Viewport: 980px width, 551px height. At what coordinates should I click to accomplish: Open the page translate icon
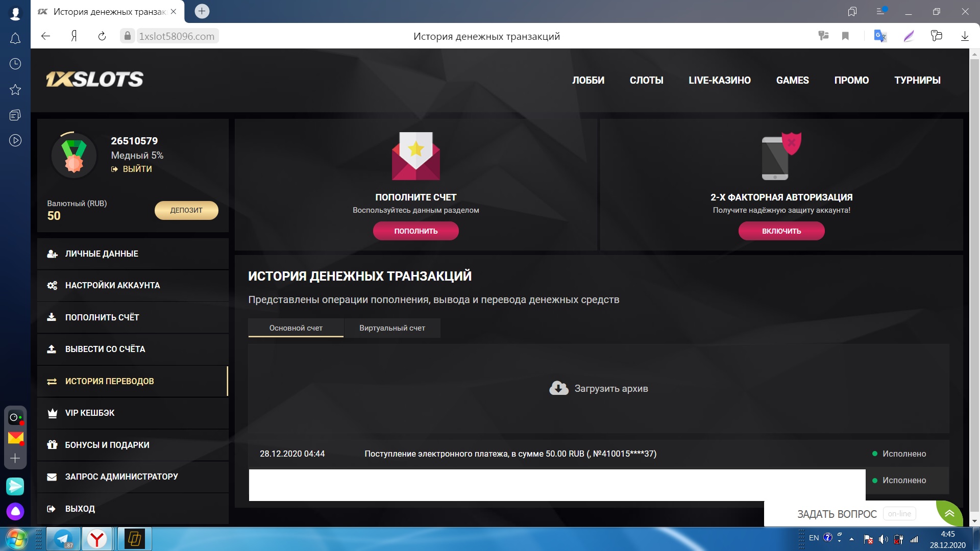point(879,36)
